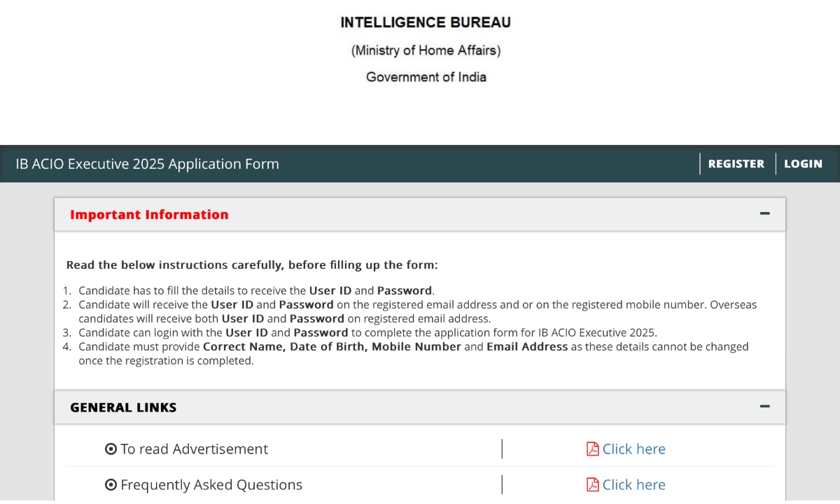Viewport: 840px width, 504px height.
Task: Open Click here for the advertisement
Action: 634,449
